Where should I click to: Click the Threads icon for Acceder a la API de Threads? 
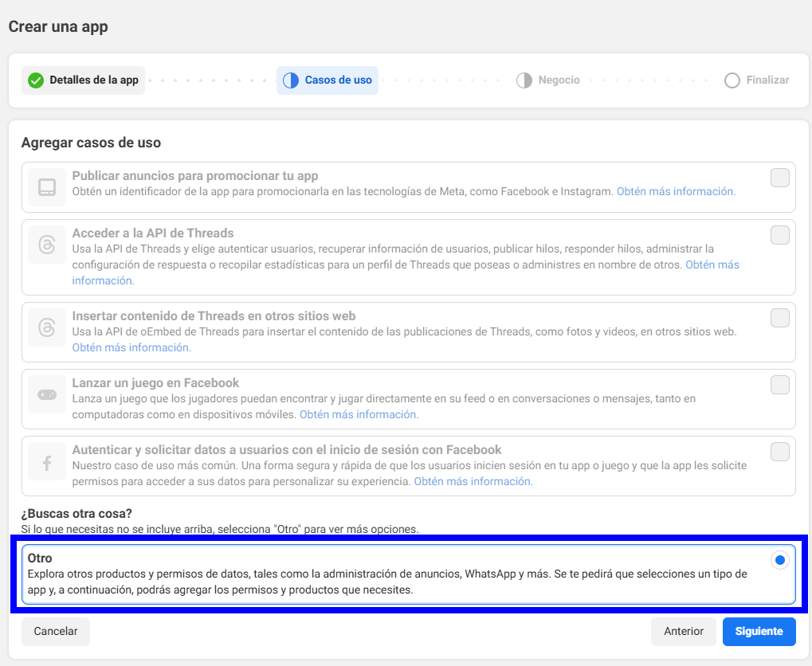click(x=47, y=244)
